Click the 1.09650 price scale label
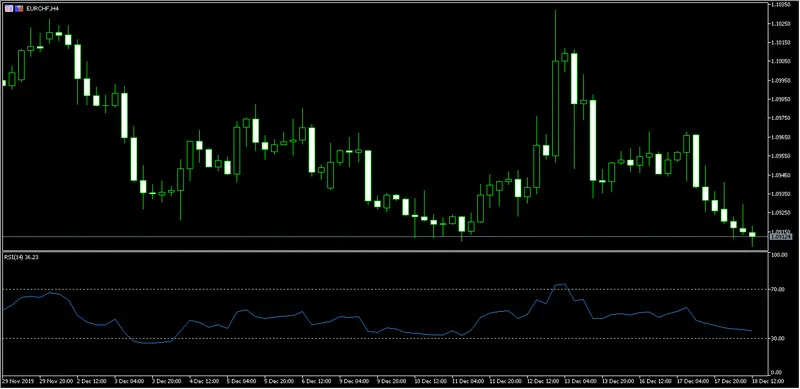The image size is (800, 389). (x=779, y=137)
